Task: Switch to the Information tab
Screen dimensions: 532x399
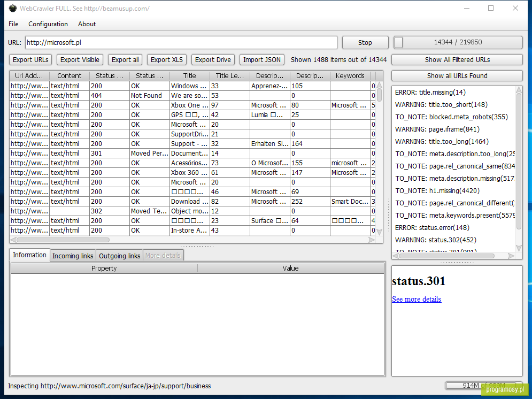Action: (29, 255)
